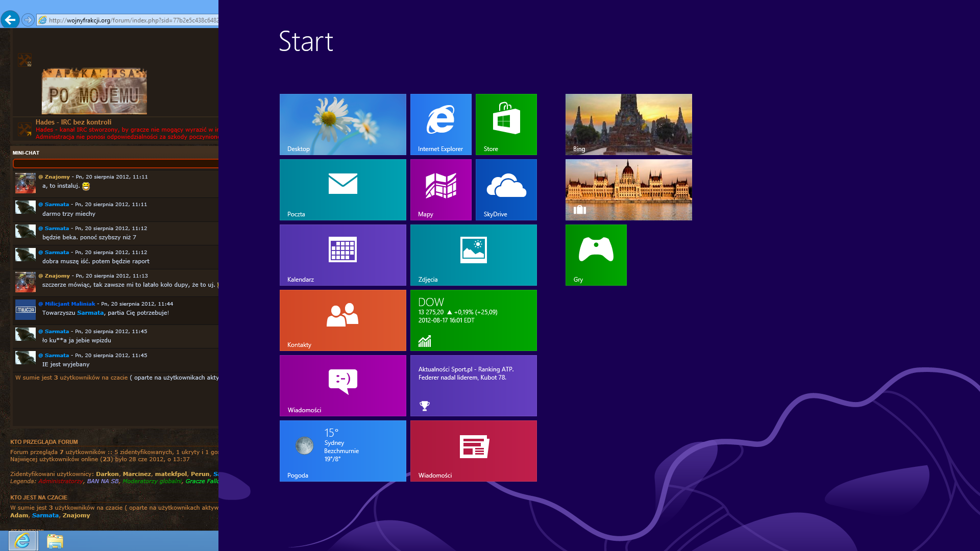Click the KTO PRZEGLĄDA FORUM heading
Viewport: 980px width, 551px height.
pos(44,442)
